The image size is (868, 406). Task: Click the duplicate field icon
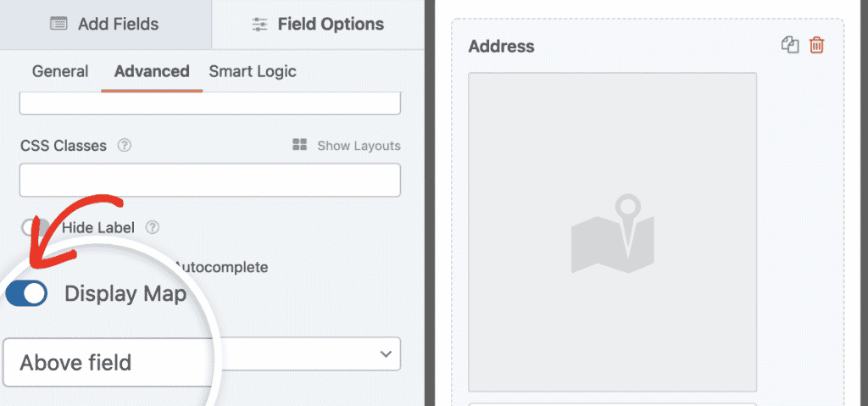pos(790,46)
